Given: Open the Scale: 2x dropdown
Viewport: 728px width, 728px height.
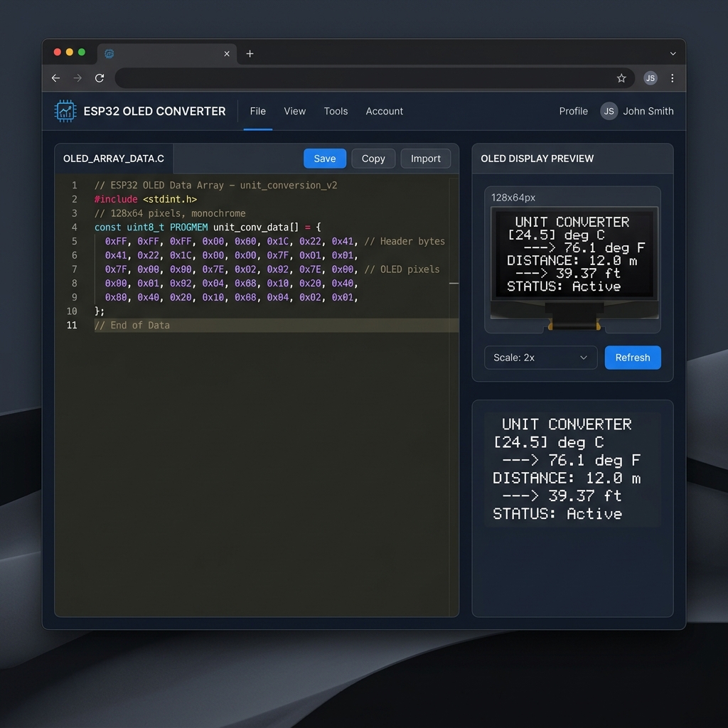Looking at the screenshot, I should click(x=540, y=358).
